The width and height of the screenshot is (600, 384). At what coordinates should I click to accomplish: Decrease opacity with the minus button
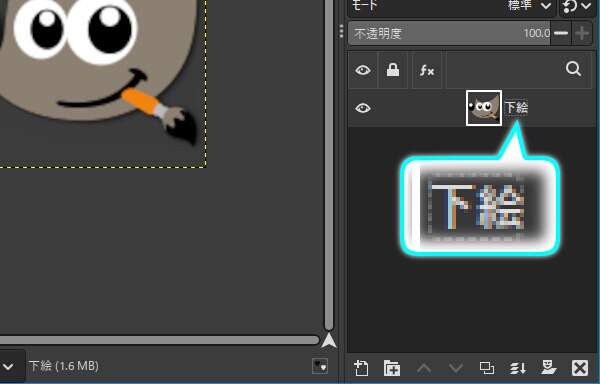[561, 33]
